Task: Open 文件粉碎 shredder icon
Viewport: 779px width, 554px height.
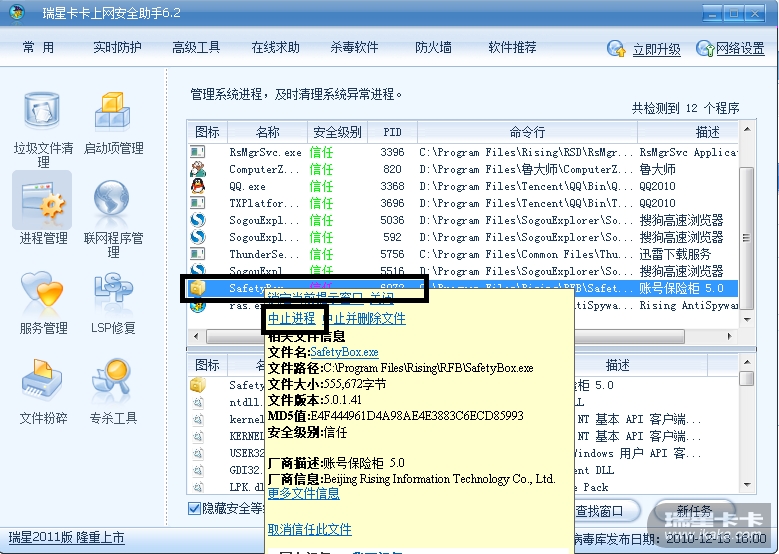Action: tap(42, 380)
